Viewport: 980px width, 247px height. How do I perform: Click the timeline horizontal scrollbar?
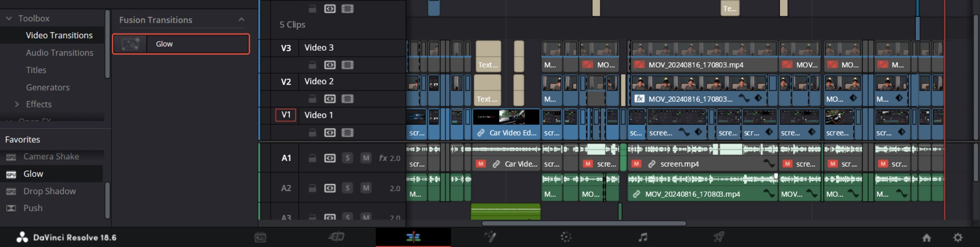point(583,223)
